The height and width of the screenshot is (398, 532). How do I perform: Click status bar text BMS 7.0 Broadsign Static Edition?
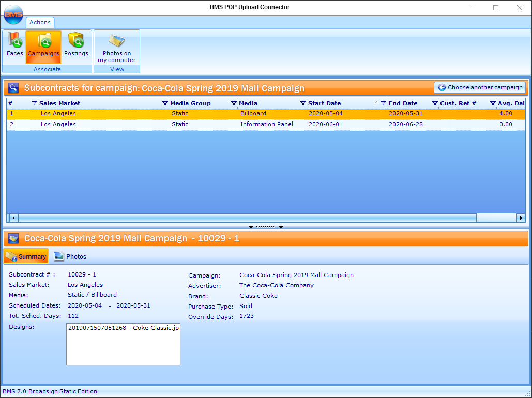click(x=50, y=391)
